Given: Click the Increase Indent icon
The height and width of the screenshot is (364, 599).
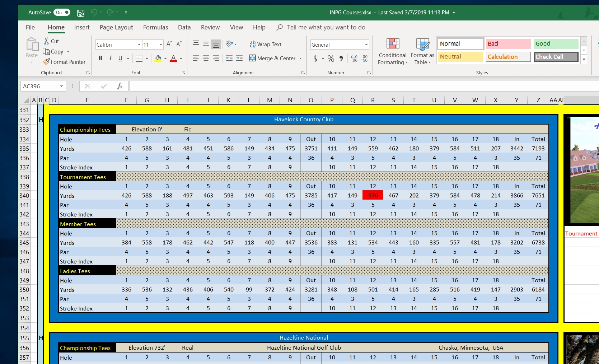Looking at the screenshot, I should 239,58.
